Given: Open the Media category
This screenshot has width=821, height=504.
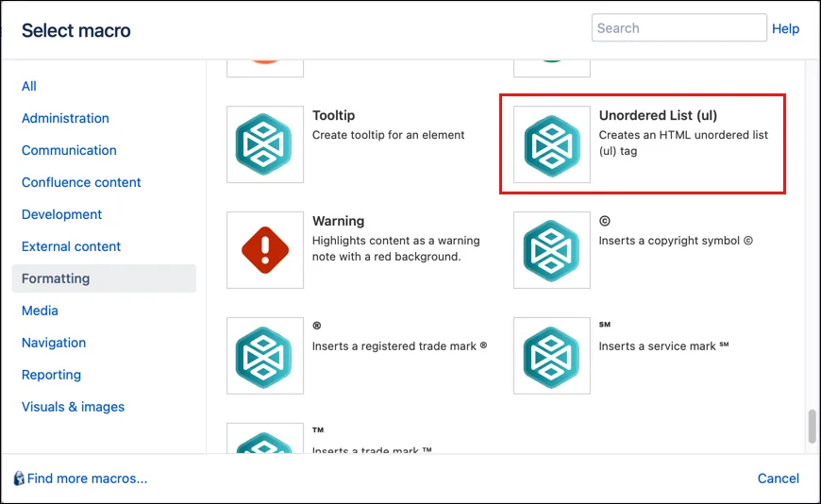Looking at the screenshot, I should point(40,311).
